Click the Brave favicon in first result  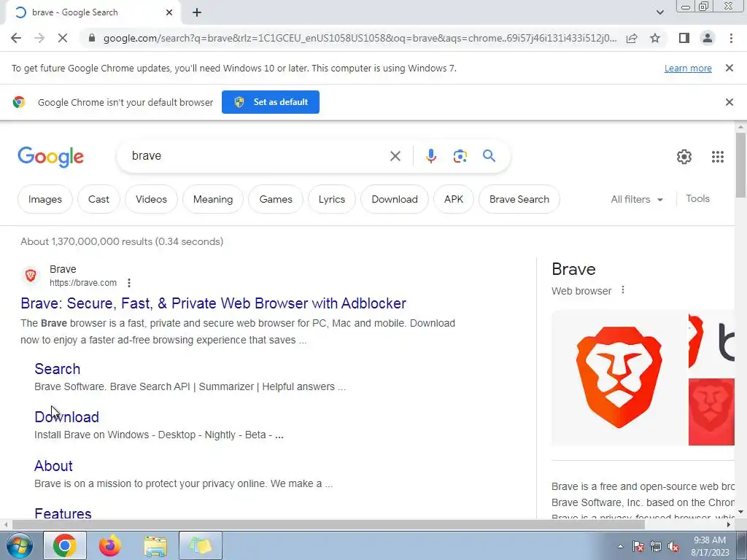[31, 275]
